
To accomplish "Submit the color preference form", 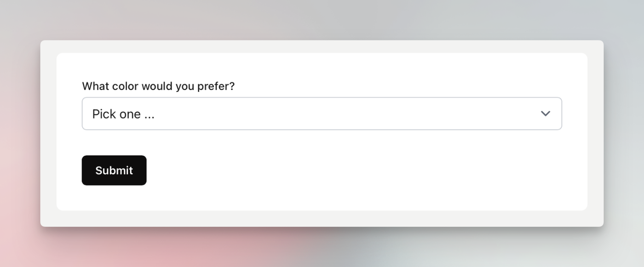I will pos(114,170).
